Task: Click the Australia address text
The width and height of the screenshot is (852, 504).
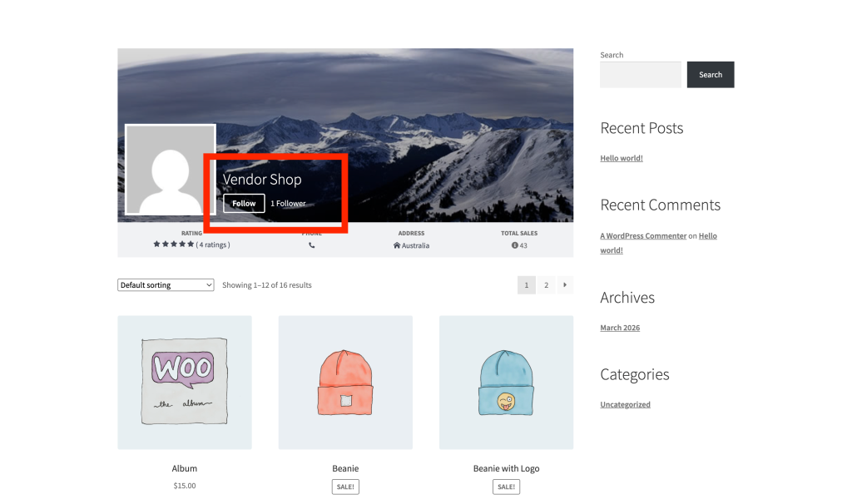Action: pos(416,245)
